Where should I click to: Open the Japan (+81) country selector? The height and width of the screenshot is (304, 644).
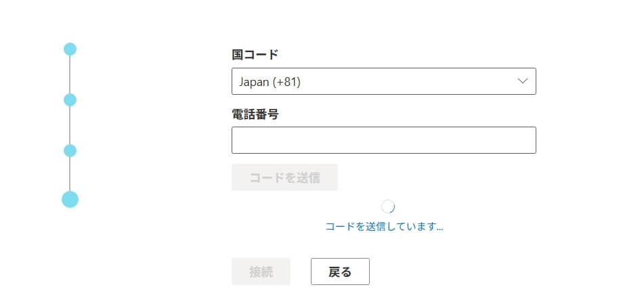(x=383, y=81)
